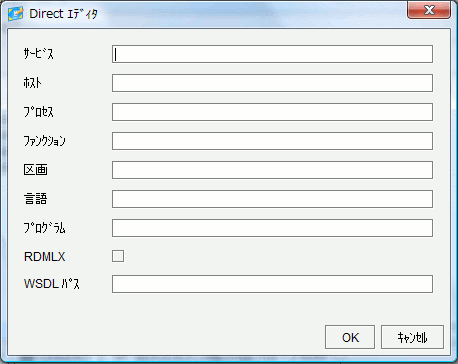Click into the ホスト text box
The width and height of the screenshot is (458, 364).
(272, 83)
